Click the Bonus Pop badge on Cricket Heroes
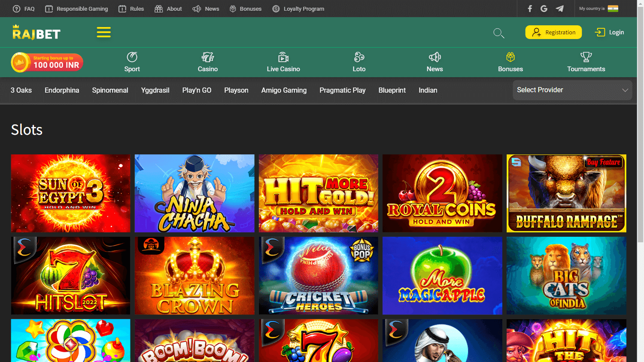 click(362, 250)
